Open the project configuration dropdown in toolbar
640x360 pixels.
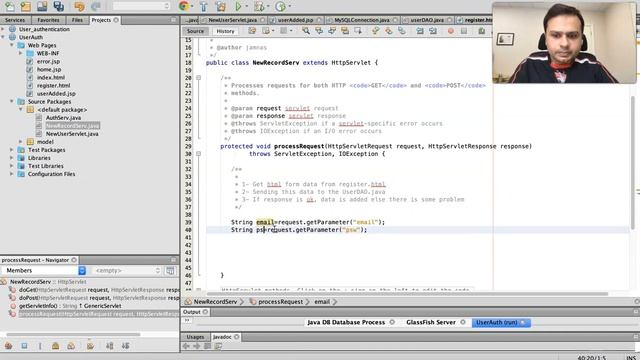click(141, 6)
